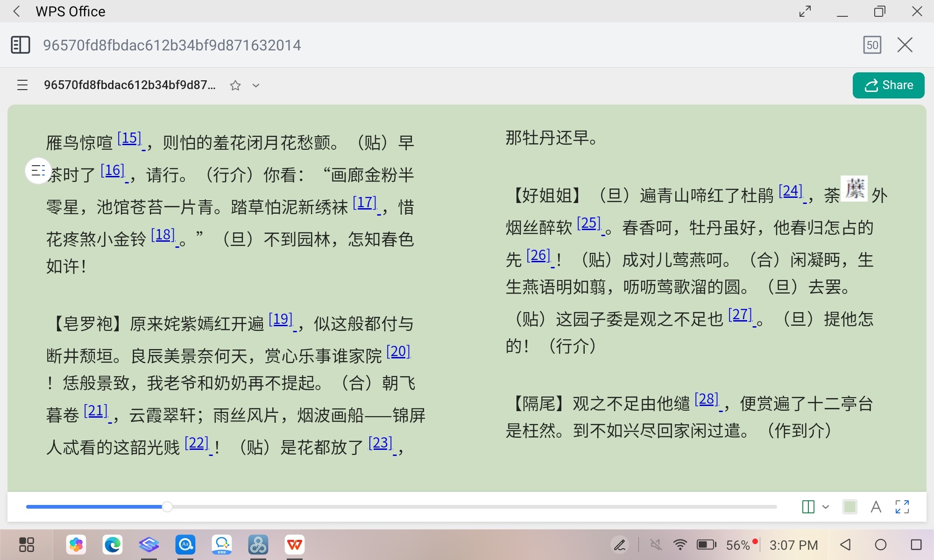Close the document with the X icon
Viewport: 934px width, 560px height.
click(905, 45)
